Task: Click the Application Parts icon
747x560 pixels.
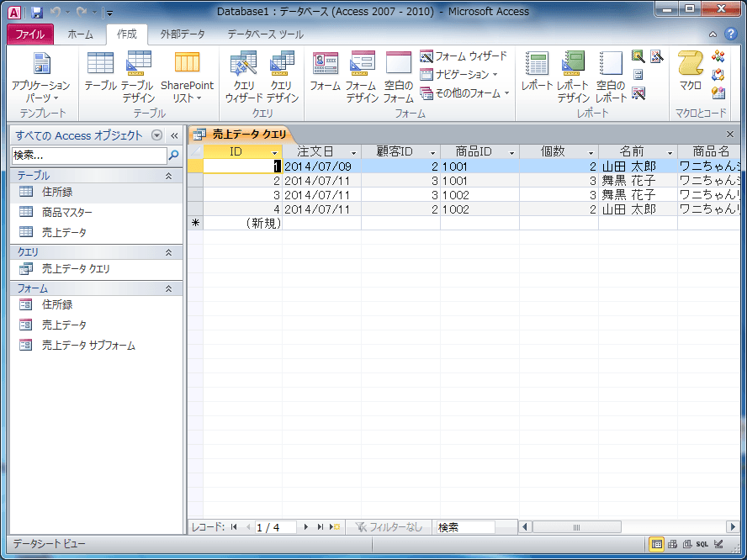Action: 41,78
